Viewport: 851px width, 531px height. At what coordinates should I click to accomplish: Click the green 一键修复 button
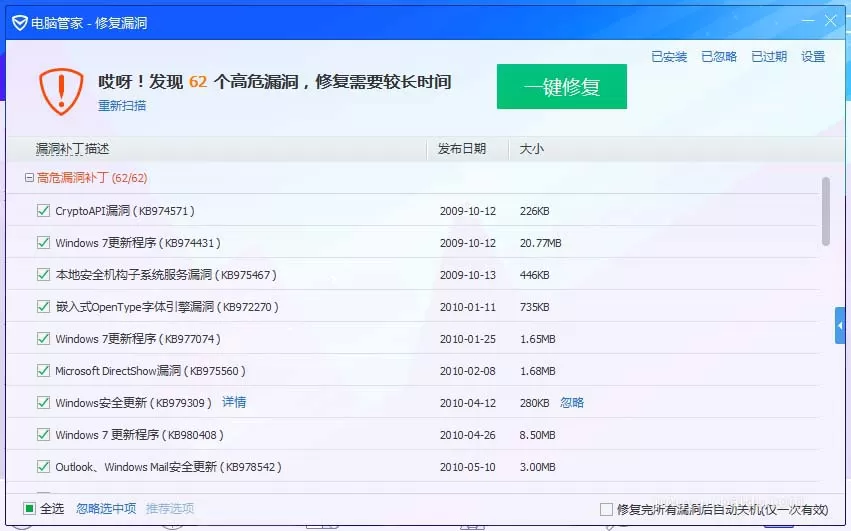[562, 86]
